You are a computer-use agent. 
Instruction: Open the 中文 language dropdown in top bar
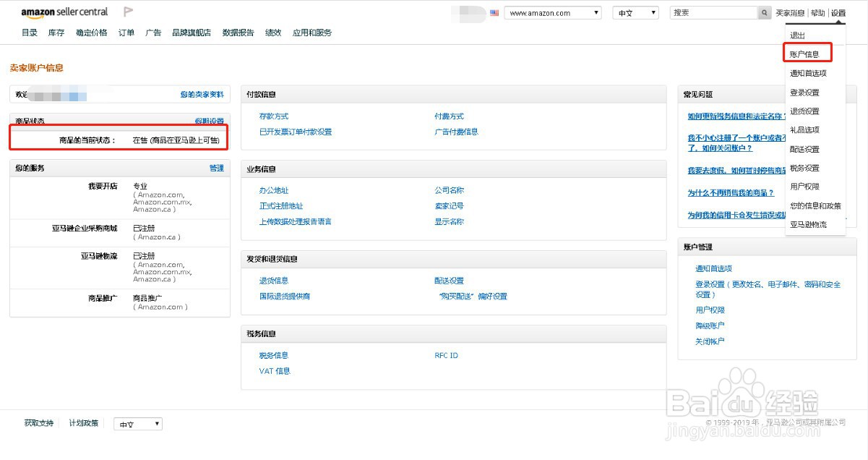[x=635, y=12]
